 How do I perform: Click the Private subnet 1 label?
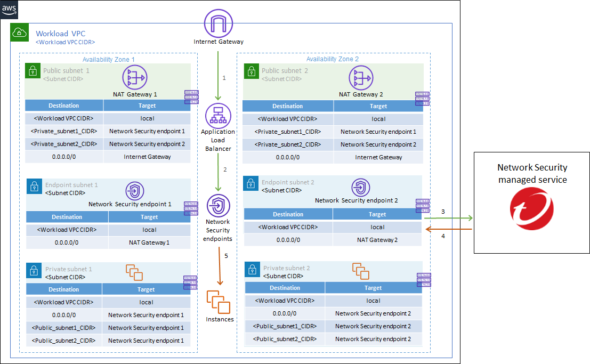tap(68, 269)
